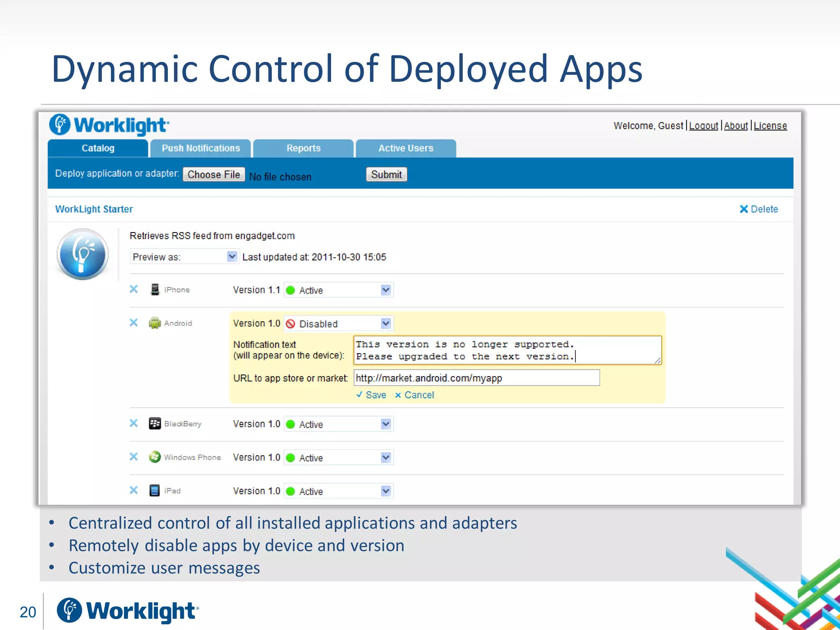Screen dimensions: 840x630
Task: Click the iPhone device icon
Action: click(155, 290)
